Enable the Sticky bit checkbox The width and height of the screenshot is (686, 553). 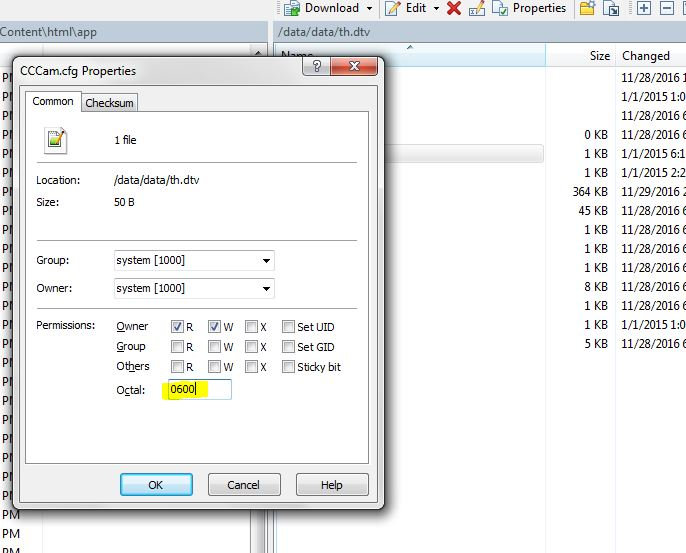(x=288, y=367)
